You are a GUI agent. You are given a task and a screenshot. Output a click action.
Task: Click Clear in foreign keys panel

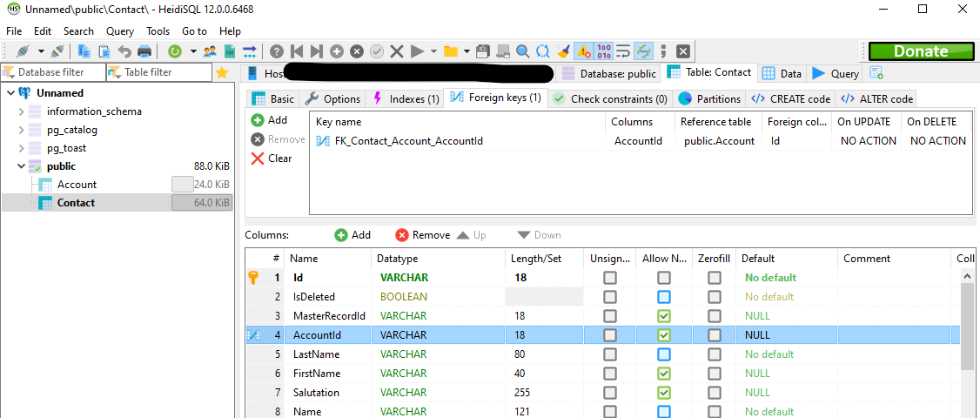coord(272,158)
